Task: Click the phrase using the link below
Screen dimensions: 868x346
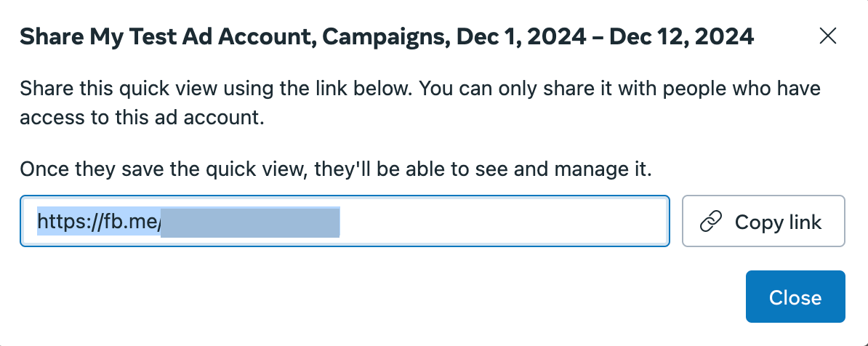Action: click(x=322, y=89)
